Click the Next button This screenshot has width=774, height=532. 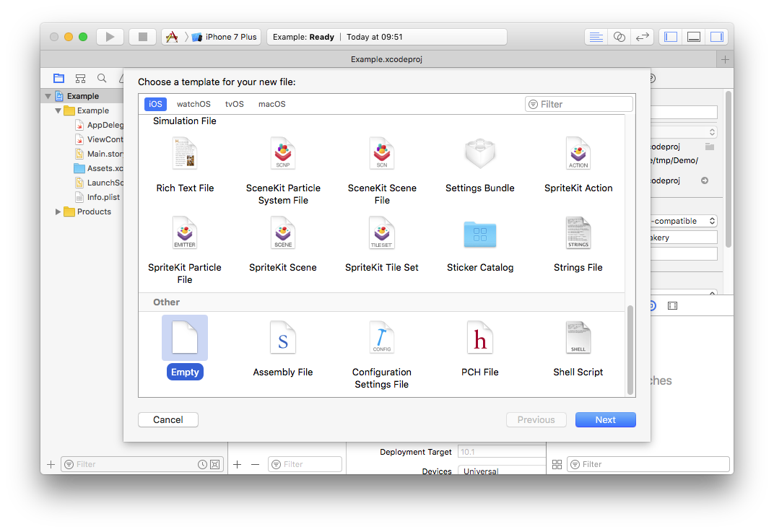coord(605,419)
